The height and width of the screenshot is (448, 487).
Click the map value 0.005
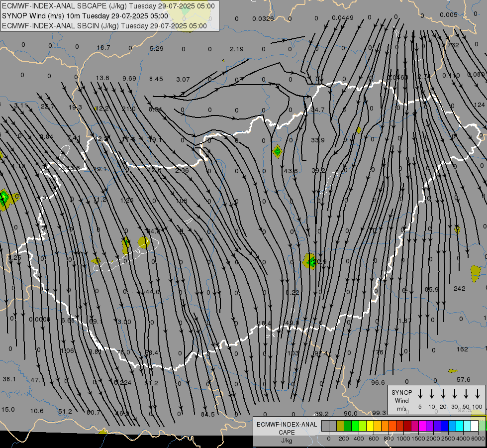(449, 15)
